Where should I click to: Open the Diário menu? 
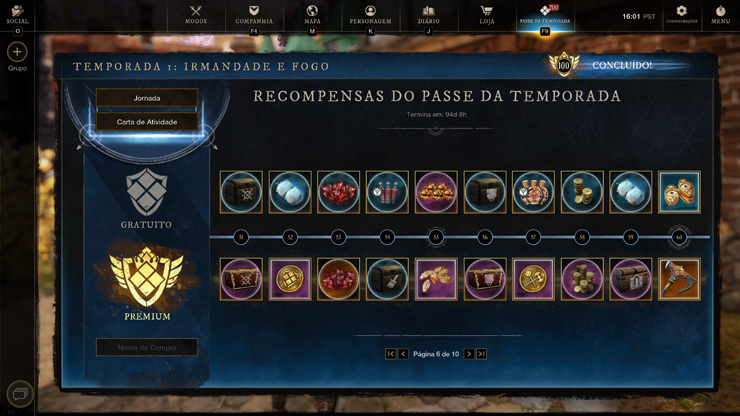429,15
